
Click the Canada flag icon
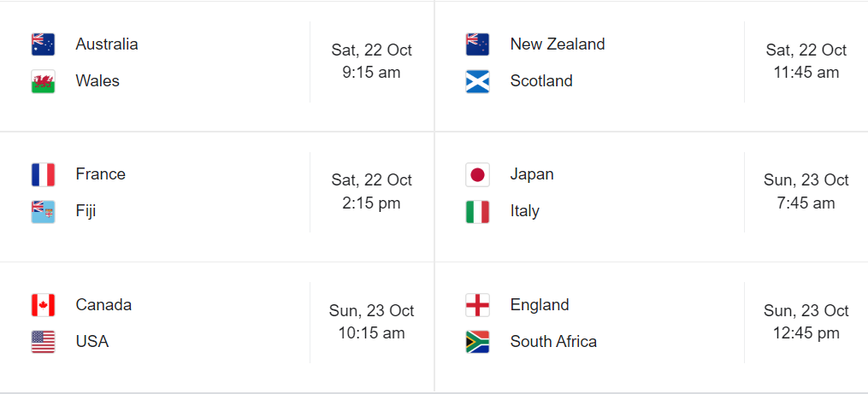click(43, 305)
